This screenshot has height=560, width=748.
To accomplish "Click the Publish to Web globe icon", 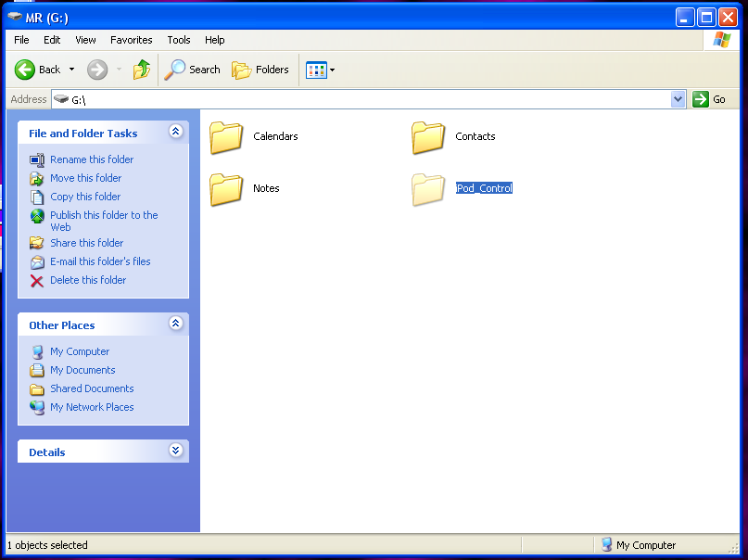I will [37, 216].
